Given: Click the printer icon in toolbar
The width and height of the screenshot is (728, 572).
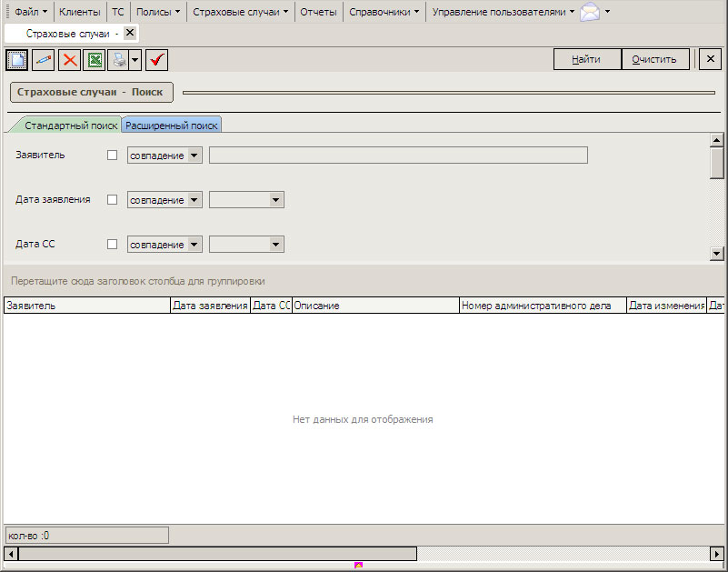Looking at the screenshot, I should [x=118, y=60].
